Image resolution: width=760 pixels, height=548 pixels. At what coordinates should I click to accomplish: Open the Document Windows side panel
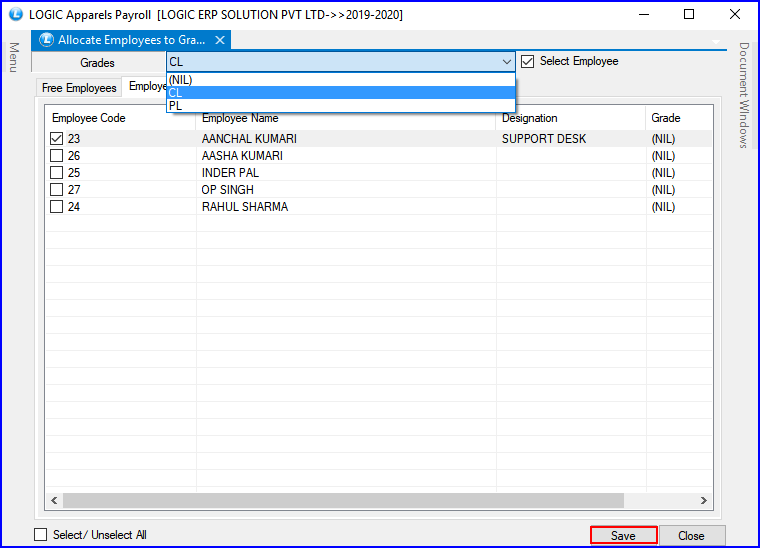click(x=744, y=95)
